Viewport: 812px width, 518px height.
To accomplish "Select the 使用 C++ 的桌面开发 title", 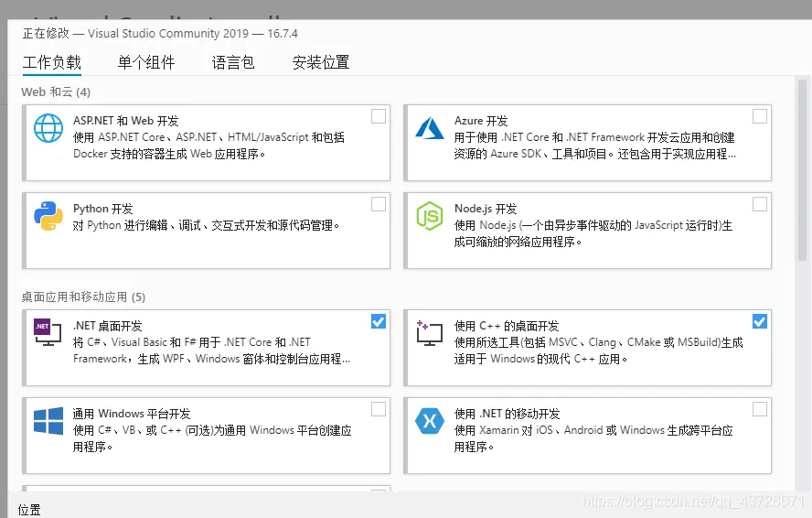I will [x=507, y=326].
